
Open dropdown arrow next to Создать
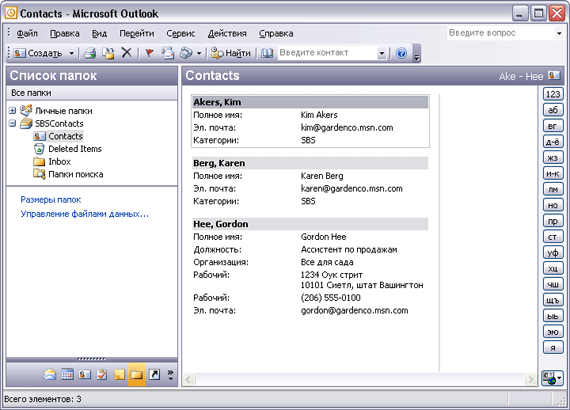(72, 53)
